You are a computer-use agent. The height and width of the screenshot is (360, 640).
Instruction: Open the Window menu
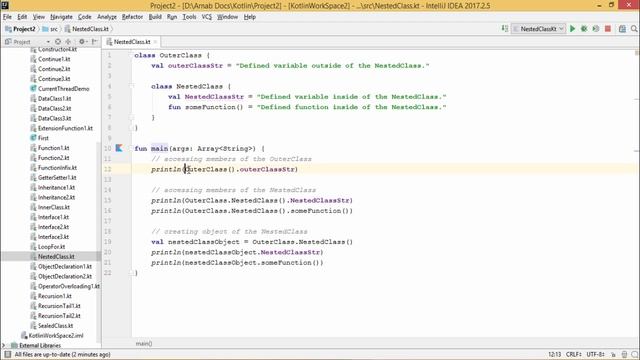pos(227,17)
